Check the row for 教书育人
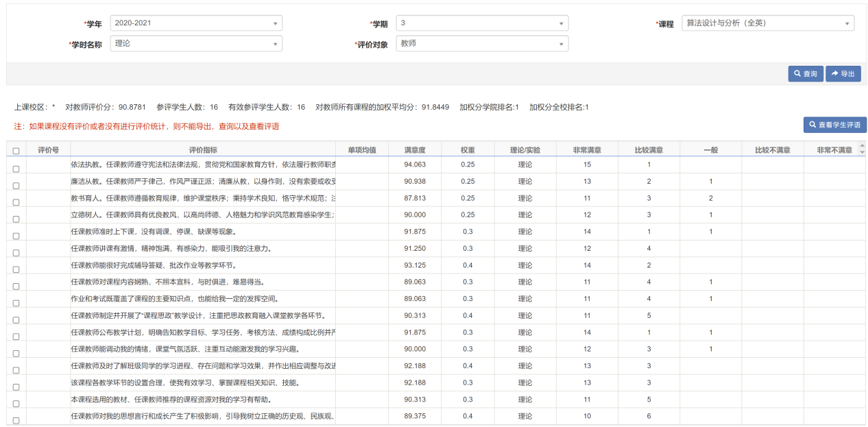 coord(16,202)
